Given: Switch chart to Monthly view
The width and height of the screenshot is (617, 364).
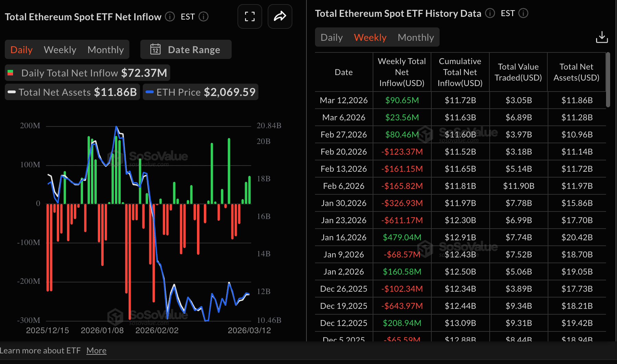Looking at the screenshot, I should pos(106,50).
